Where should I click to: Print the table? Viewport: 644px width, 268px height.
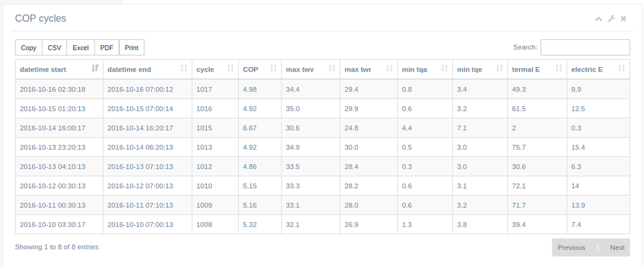[131, 48]
